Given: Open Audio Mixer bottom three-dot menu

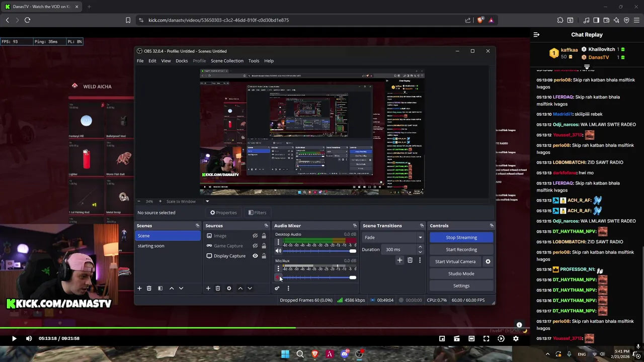Looking at the screenshot, I should [x=288, y=288].
